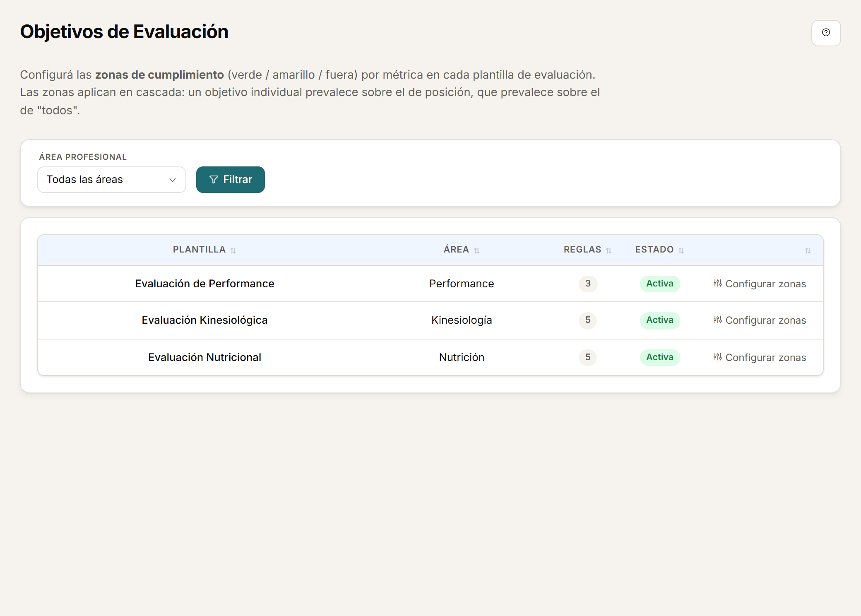
Task: Select the Evaluación Kinesiológica row name
Action: pyautogui.click(x=204, y=320)
